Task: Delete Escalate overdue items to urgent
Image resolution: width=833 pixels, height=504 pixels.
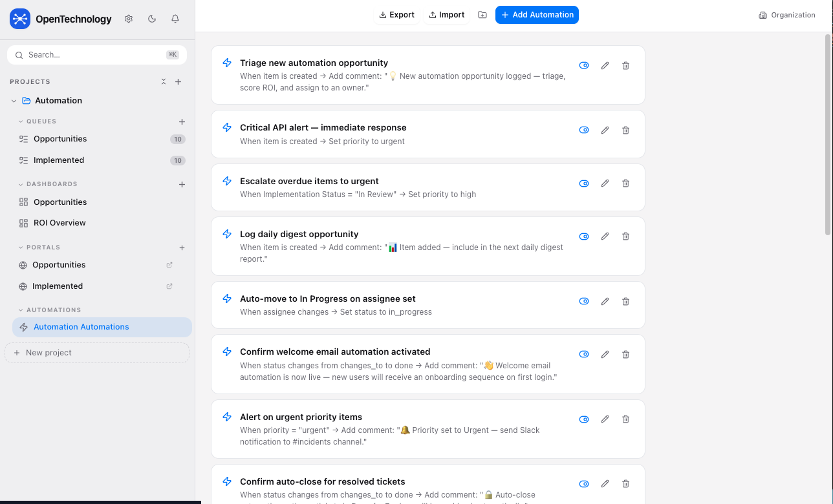Action: [x=626, y=184]
